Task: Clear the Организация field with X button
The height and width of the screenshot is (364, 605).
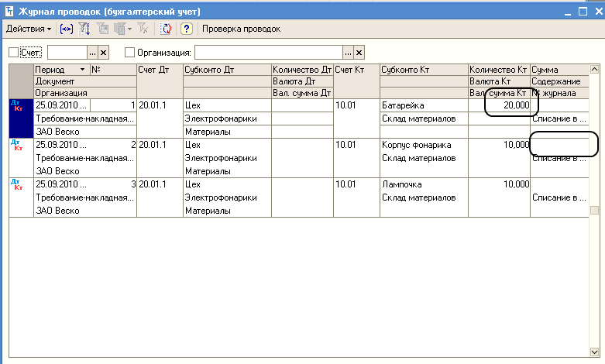Action: (359, 53)
